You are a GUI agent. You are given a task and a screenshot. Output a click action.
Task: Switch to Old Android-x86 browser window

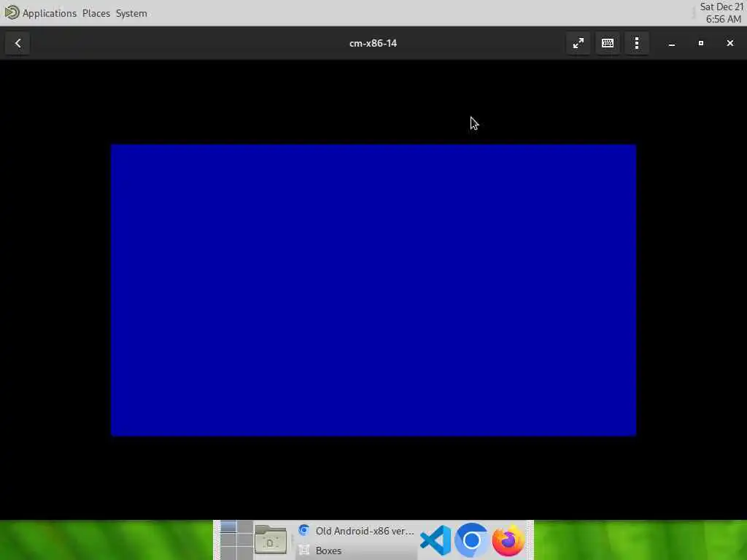click(x=356, y=531)
